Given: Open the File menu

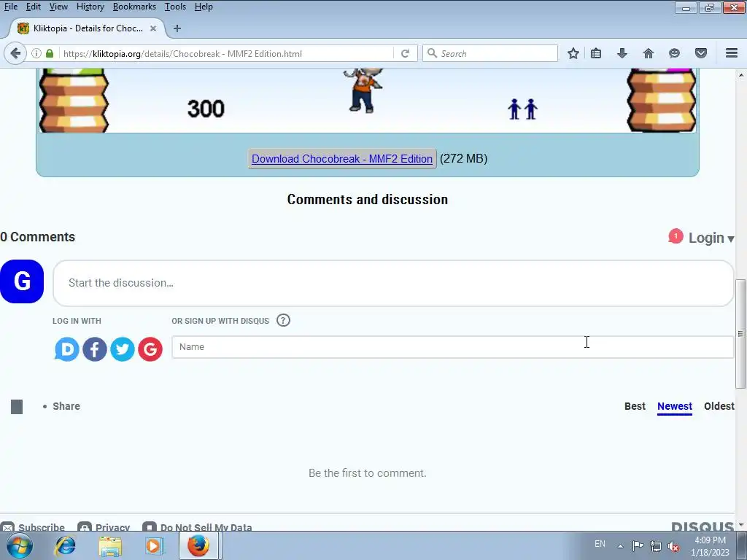Looking at the screenshot, I should coord(11,7).
